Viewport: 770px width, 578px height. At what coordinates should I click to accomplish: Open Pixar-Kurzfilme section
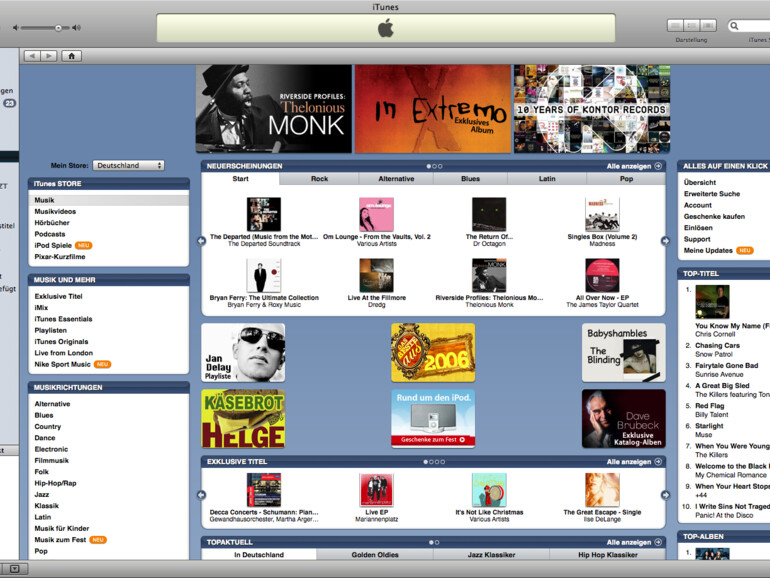click(60, 256)
